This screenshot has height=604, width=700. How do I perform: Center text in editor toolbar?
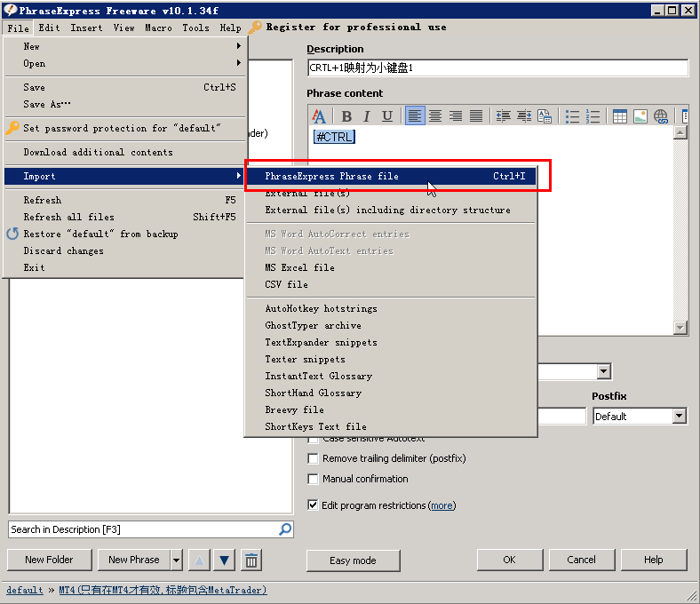point(435,116)
